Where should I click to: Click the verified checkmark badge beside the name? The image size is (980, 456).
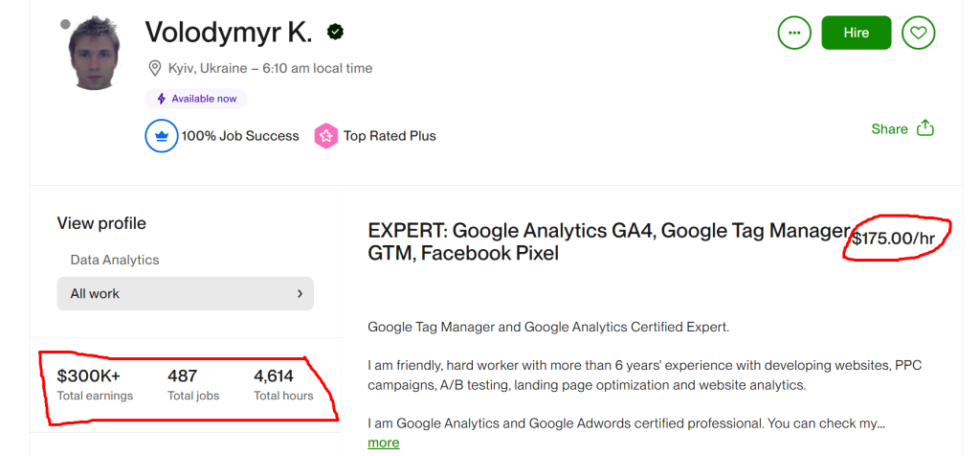336,33
